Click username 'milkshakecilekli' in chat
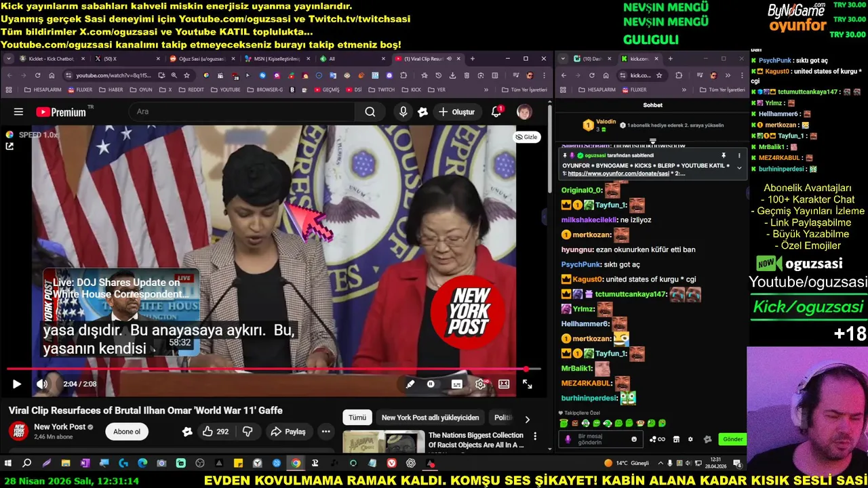This screenshot has width=868, height=488. pos(589,220)
